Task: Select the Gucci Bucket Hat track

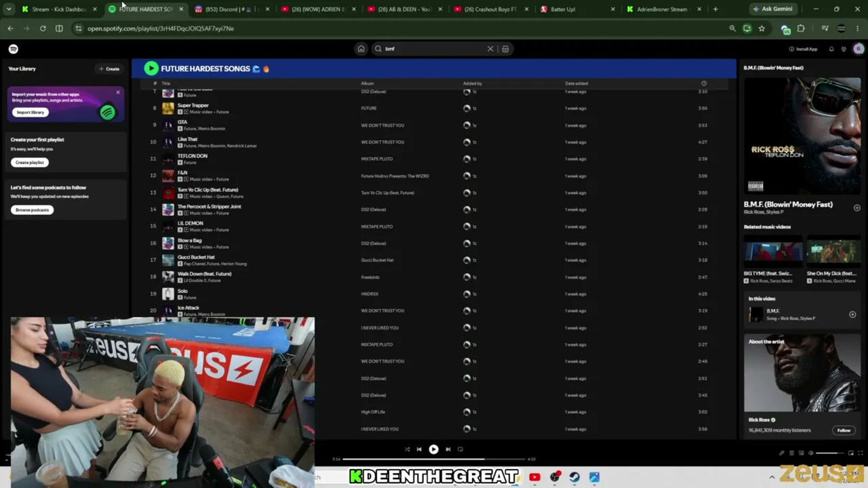Action: (x=434, y=260)
